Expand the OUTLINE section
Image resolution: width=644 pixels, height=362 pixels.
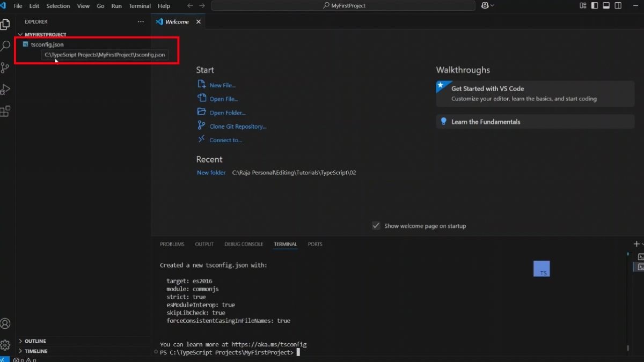coord(83,341)
